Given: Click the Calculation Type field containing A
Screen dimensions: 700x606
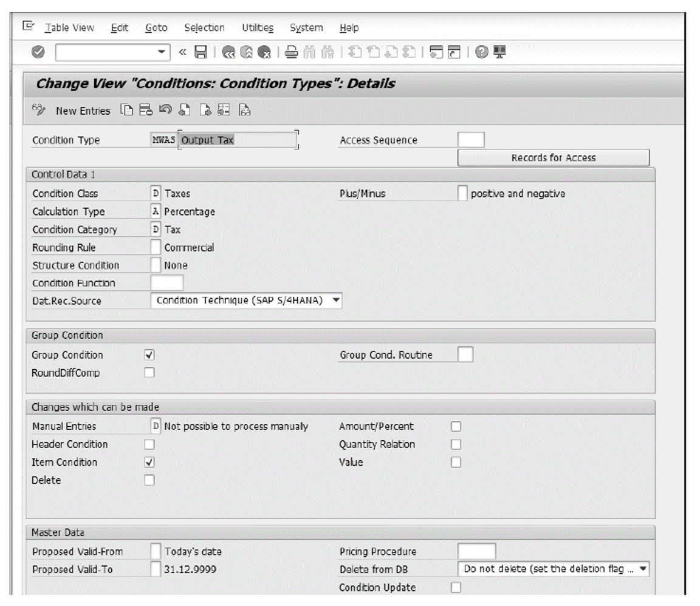Looking at the screenshot, I should click(x=156, y=211).
